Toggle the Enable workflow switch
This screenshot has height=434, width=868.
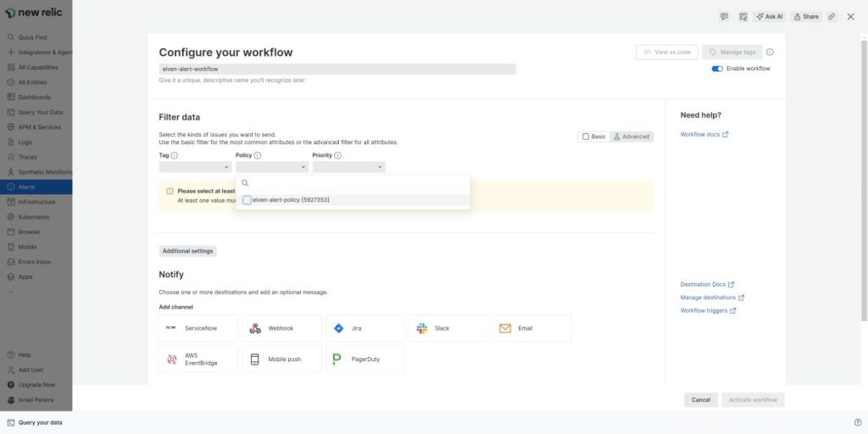coord(717,69)
